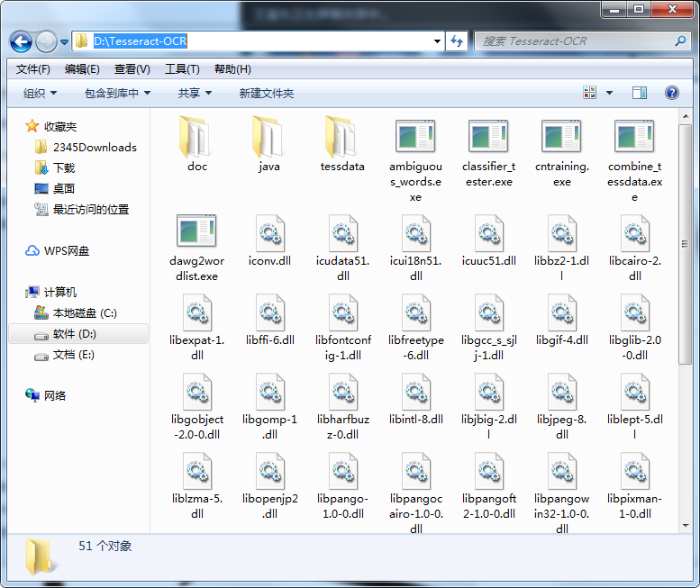Expand the 共享 dropdown
The height and width of the screenshot is (588, 700).
coord(195,93)
